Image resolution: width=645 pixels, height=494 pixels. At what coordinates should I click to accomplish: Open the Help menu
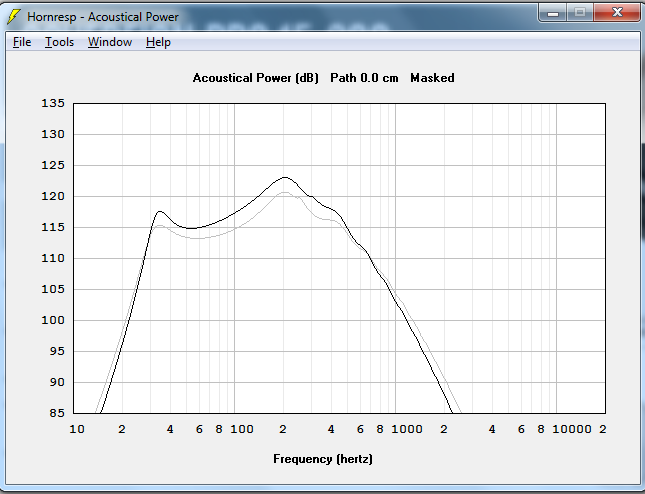[x=158, y=42]
